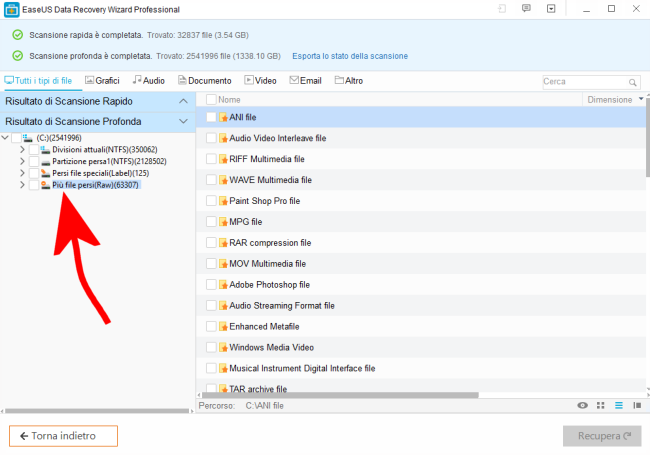Image resolution: width=650 pixels, height=455 pixels.
Task: Expand Partizione persa1(NTFS) node
Action: pyautogui.click(x=22, y=161)
